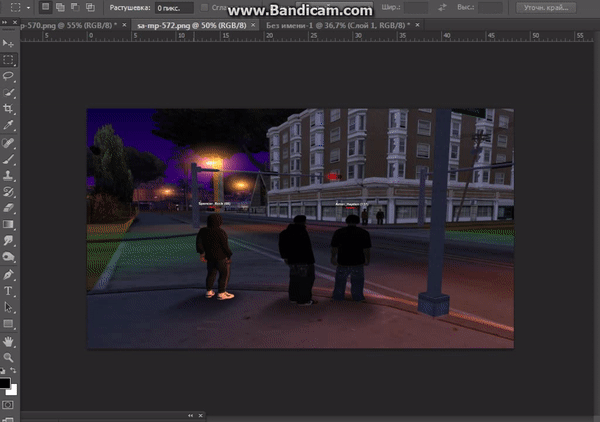The height and width of the screenshot is (422, 600).
Task: Select the Sponge tool in toolbox
Action: pos(8,256)
